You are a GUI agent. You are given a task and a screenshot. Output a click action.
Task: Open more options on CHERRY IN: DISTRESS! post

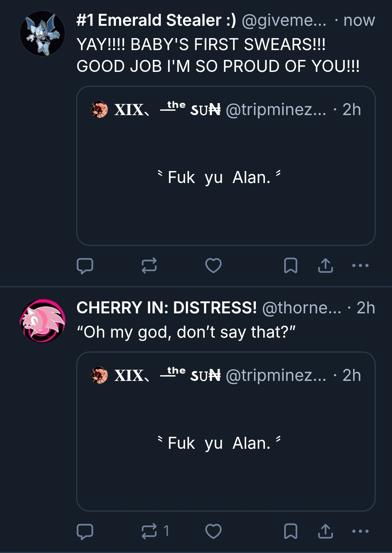360,531
